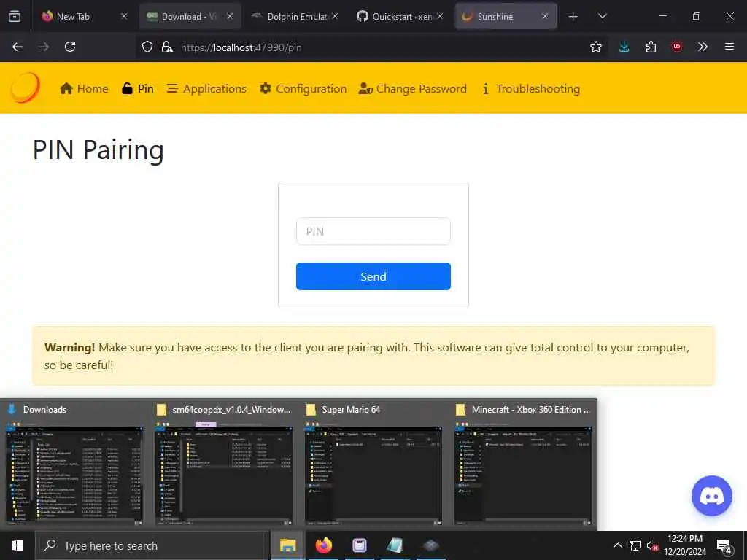Select the Downloads window preview thumbnail
Image resolution: width=747 pixels, height=560 pixels.
pyautogui.click(x=74, y=463)
